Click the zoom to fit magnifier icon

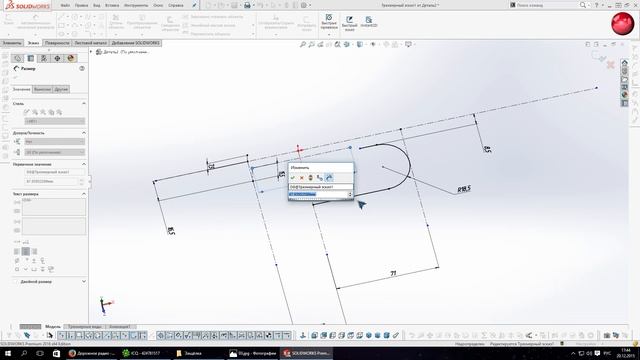point(303,44)
